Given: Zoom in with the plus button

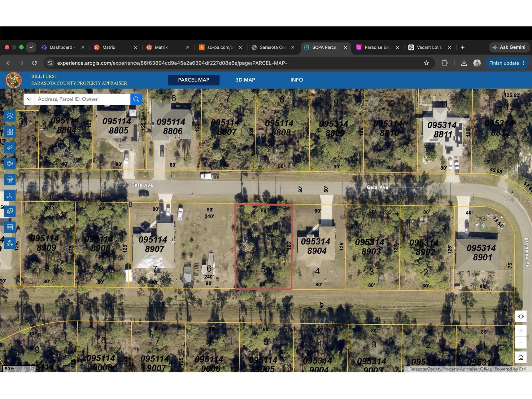Looking at the screenshot, I should point(521,331).
